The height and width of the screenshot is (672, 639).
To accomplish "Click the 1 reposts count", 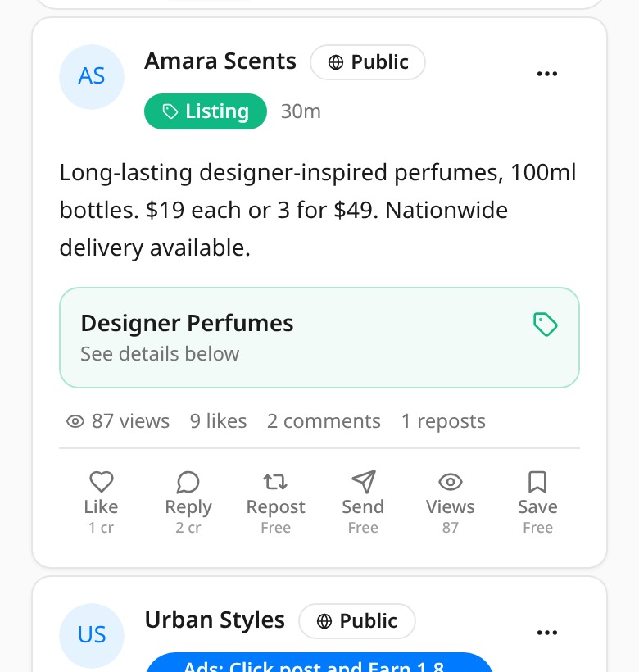I will click(x=443, y=421).
